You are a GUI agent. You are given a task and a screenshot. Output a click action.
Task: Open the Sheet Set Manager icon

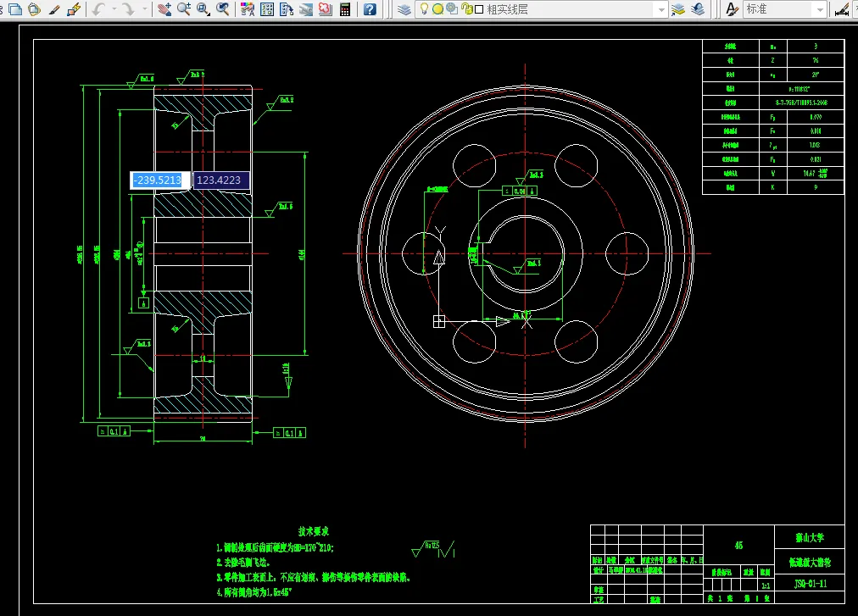click(306, 9)
